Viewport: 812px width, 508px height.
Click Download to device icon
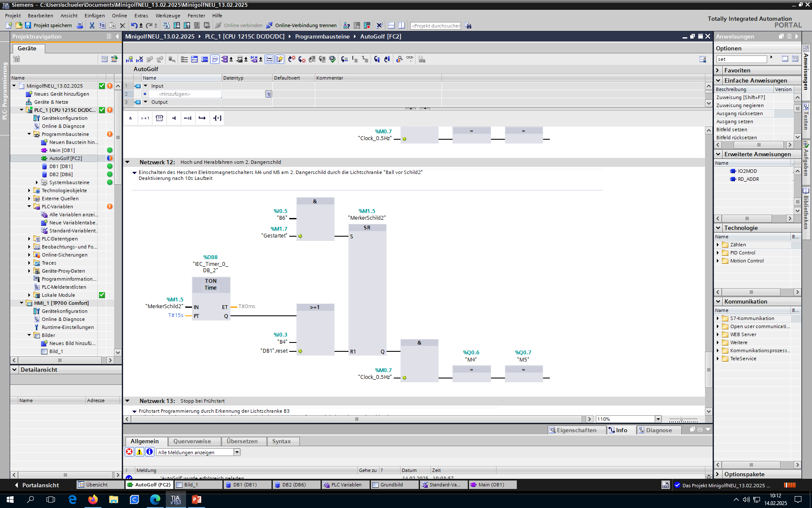[177, 25]
